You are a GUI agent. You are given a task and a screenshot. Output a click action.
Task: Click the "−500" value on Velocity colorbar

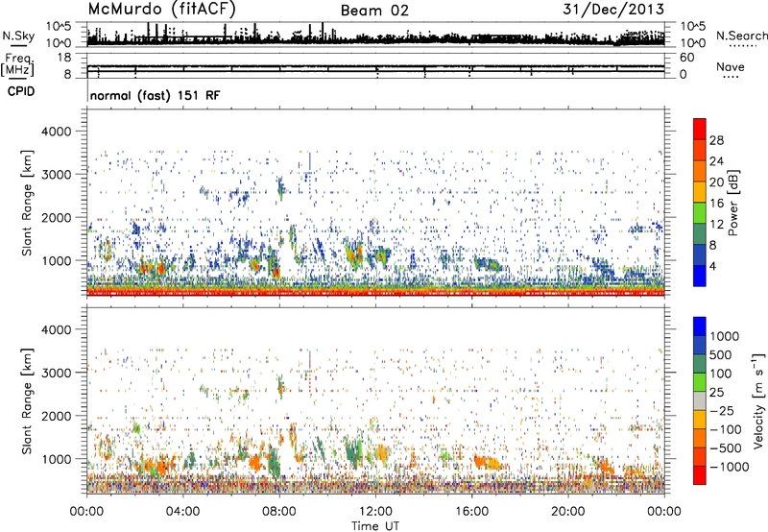pos(726,448)
